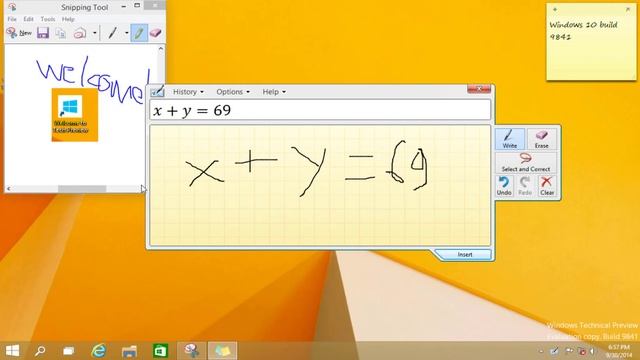640x360 pixels.
Task: Enable the Erase tool in Math Input Panel
Action: tap(542, 139)
